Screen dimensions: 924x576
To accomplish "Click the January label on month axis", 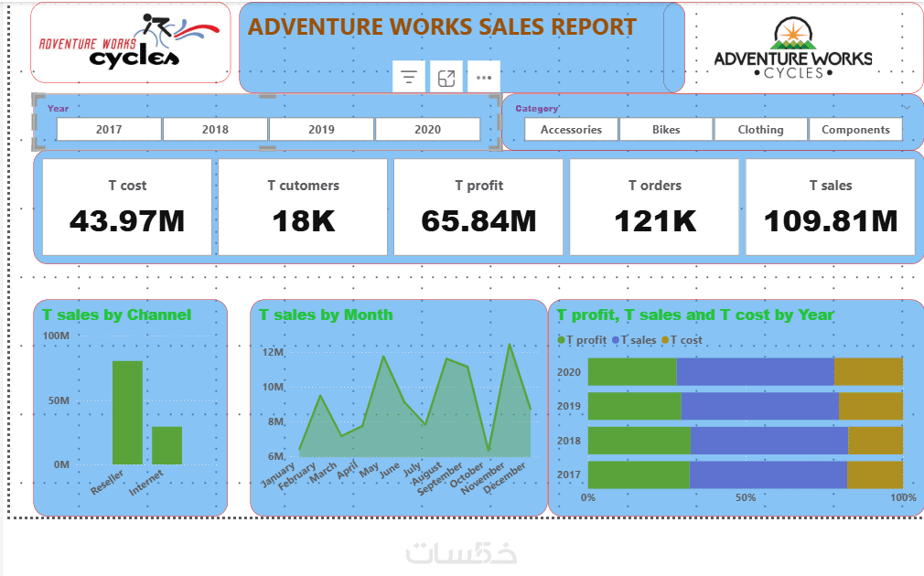I will pyautogui.click(x=277, y=475).
